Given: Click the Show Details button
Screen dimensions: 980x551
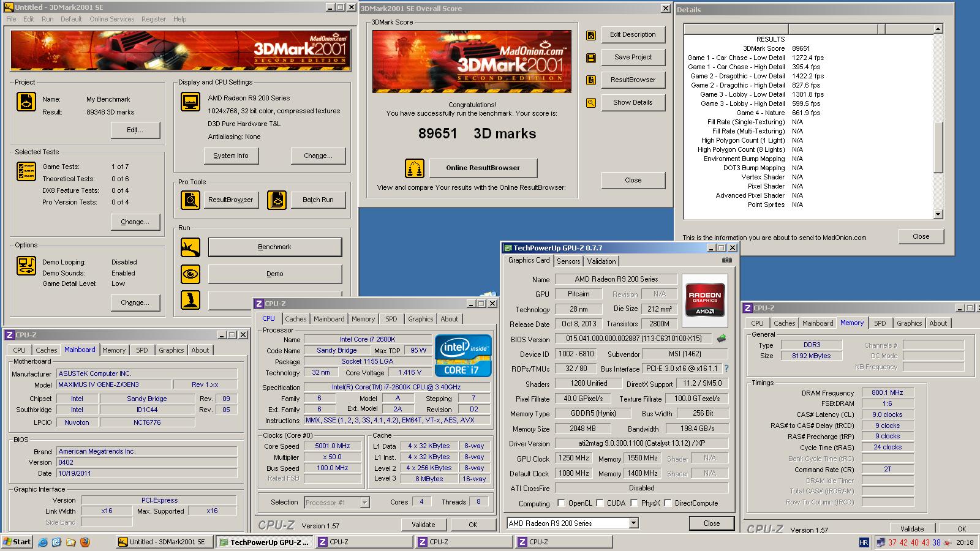Looking at the screenshot, I should click(633, 103).
